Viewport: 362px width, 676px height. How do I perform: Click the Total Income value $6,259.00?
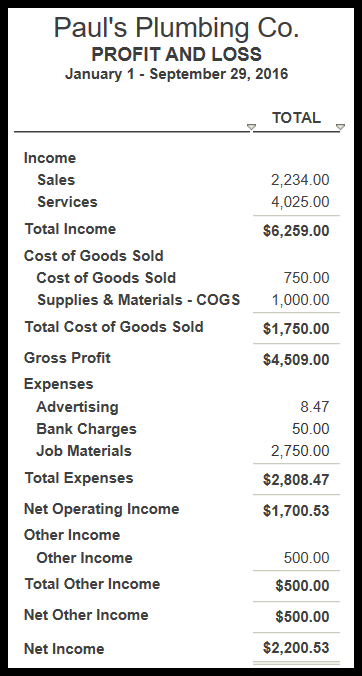(x=296, y=231)
